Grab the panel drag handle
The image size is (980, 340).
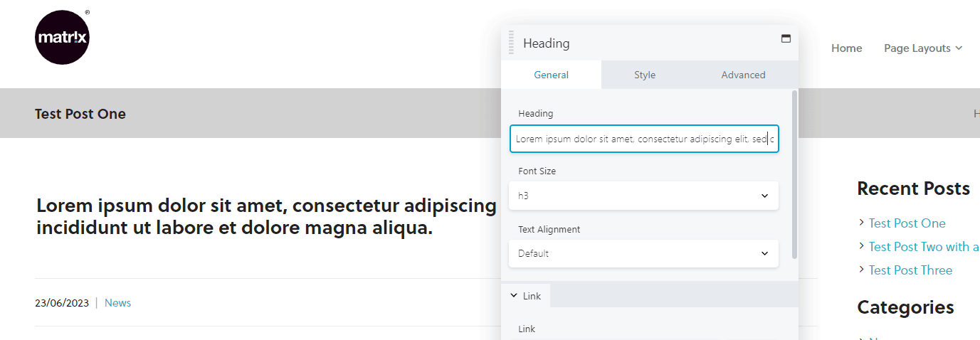tap(511, 43)
